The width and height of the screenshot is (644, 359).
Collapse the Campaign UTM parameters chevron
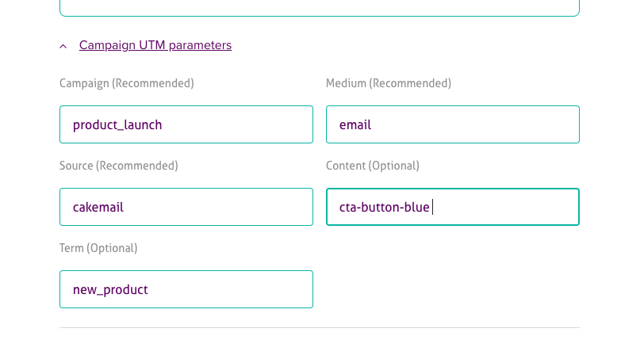point(63,46)
